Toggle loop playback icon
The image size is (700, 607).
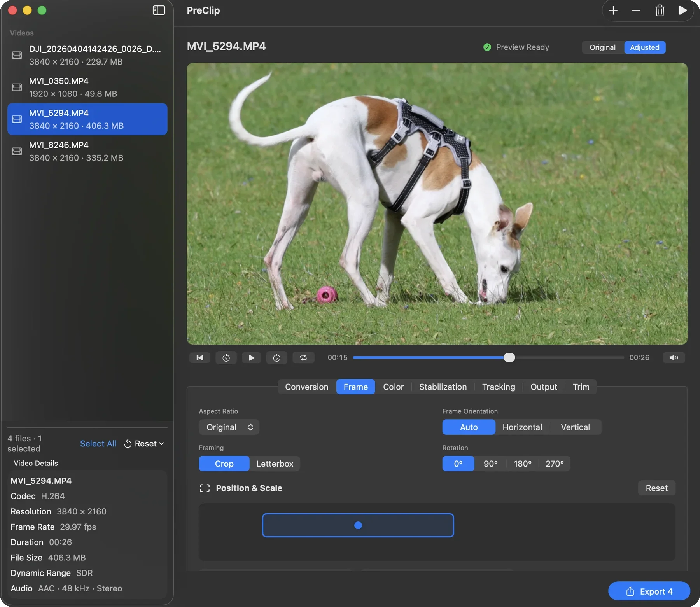304,357
